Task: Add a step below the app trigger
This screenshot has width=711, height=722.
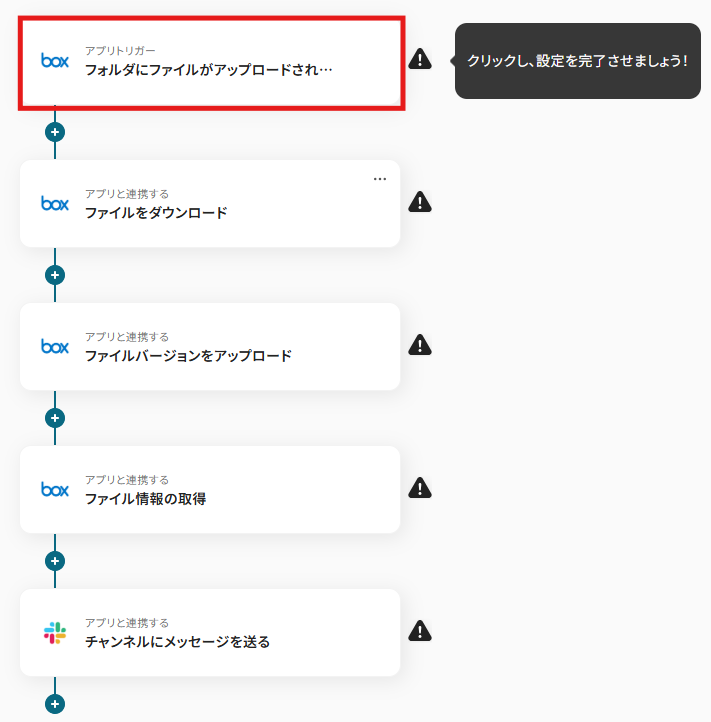Action: coord(55,132)
